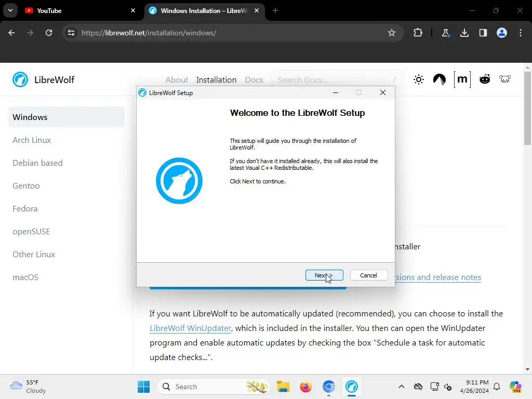
Task: Select Gentoo in the sidebar
Action: pyautogui.click(x=26, y=185)
